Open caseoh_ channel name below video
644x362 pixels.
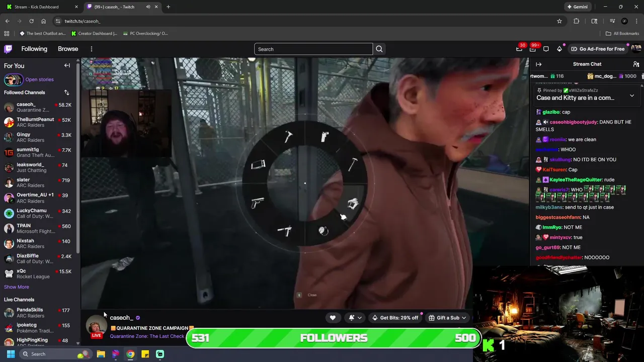tap(121, 318)
